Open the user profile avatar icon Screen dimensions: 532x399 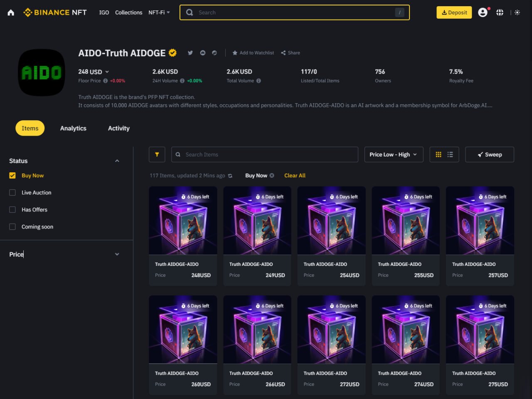click(x=483, y=12)
